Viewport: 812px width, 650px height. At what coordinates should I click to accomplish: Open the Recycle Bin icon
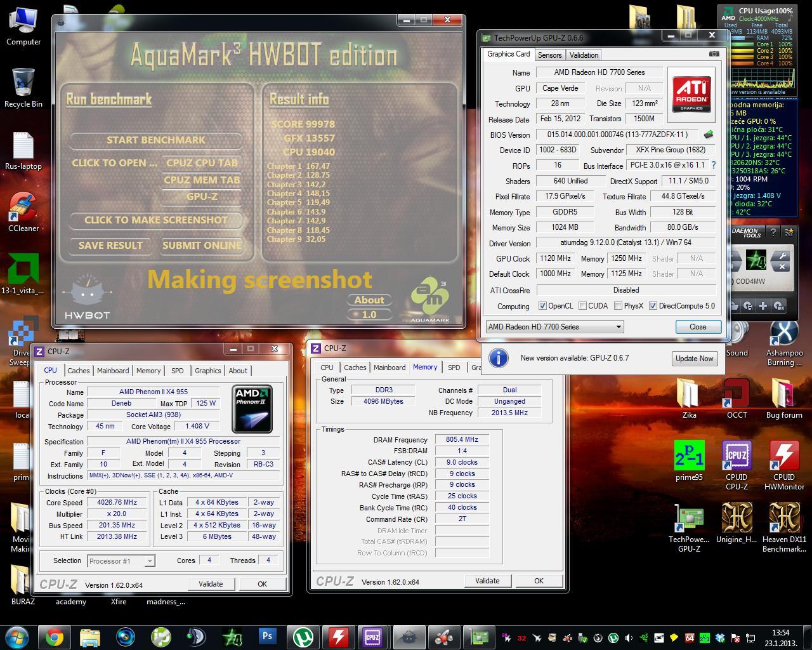[23, 88]
